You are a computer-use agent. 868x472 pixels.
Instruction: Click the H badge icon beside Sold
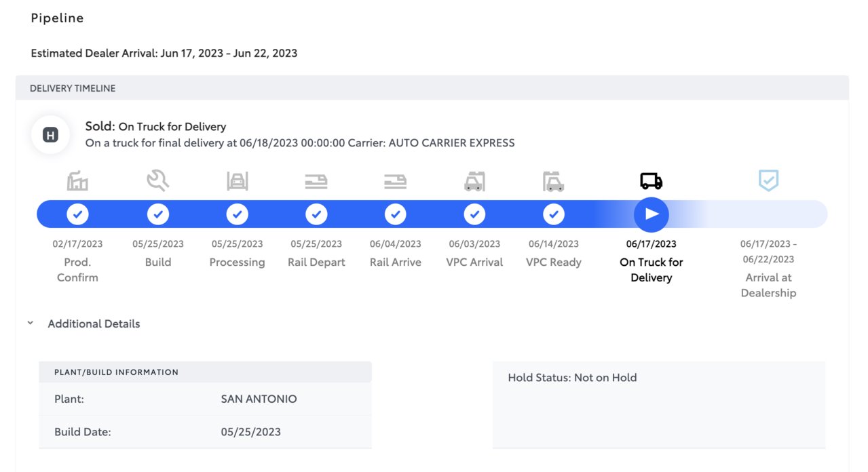(50, 135)
